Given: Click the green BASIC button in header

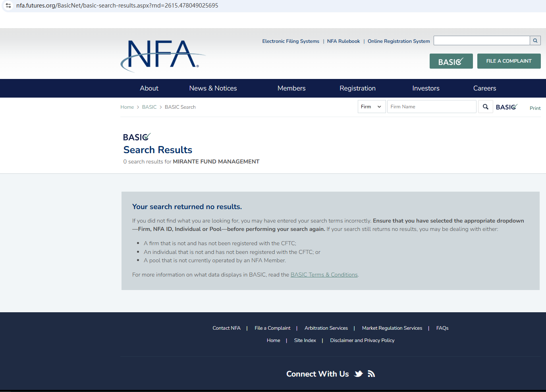Looking at the screenshot, I should [x=451, y=61].
